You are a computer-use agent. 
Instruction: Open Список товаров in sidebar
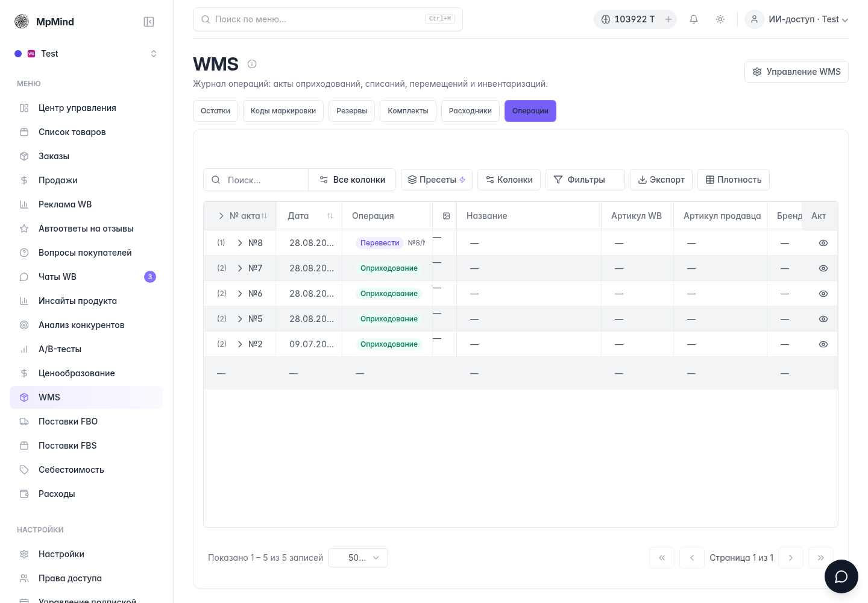(x=86, y=132)
